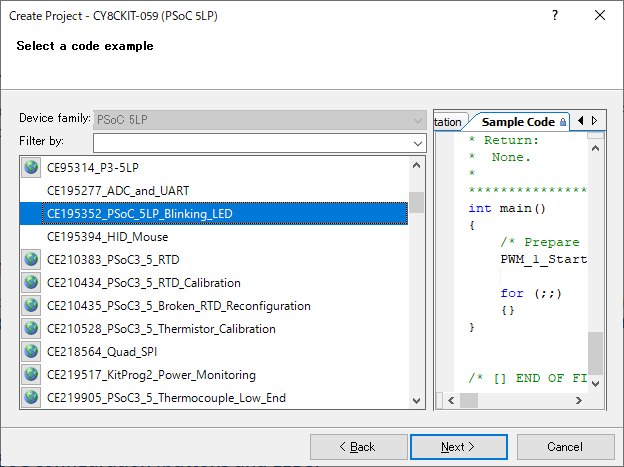Viewport: 624px width, 467px height.
Task: Click the help question mark in title bar
Action: click(555, 15)
